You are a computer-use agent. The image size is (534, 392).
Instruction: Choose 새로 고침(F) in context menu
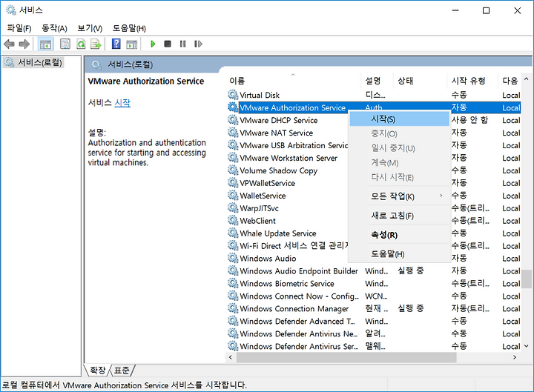click(399, 216)
